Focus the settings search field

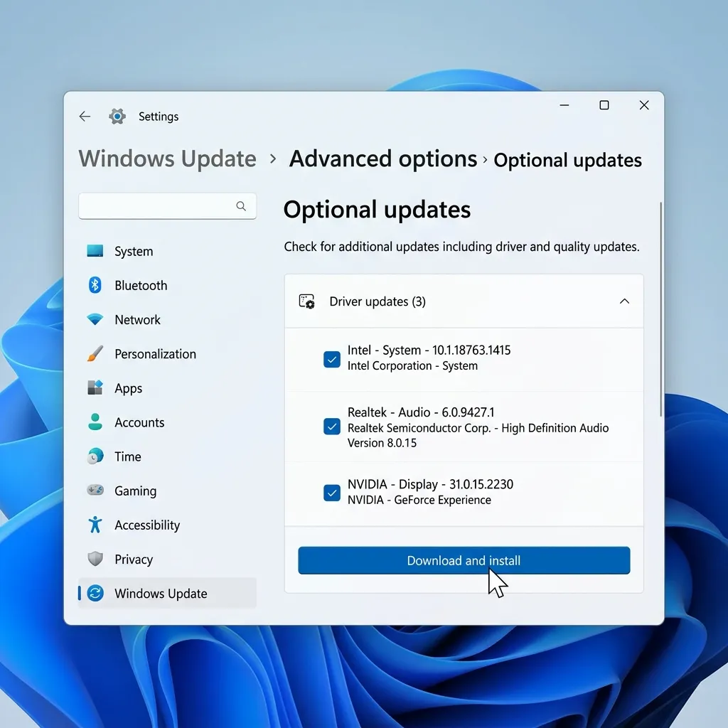tap(167, 205)
